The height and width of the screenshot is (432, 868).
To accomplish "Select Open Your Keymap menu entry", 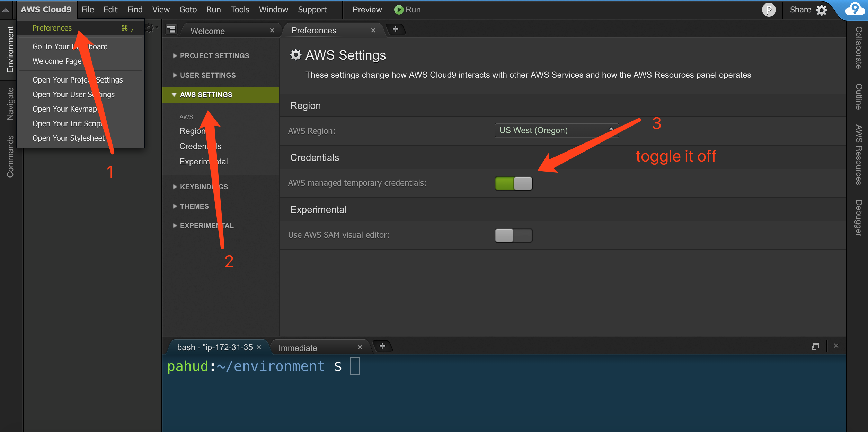I will [64, 109].
